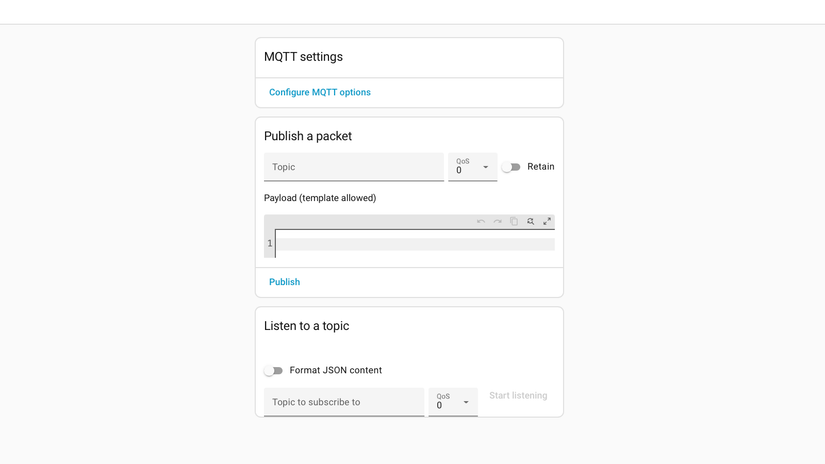The width and height of the screenshot is (825, 464).
Task: Open QoS dropdown in Listen to a topic
Action: (x=453, y=402)
